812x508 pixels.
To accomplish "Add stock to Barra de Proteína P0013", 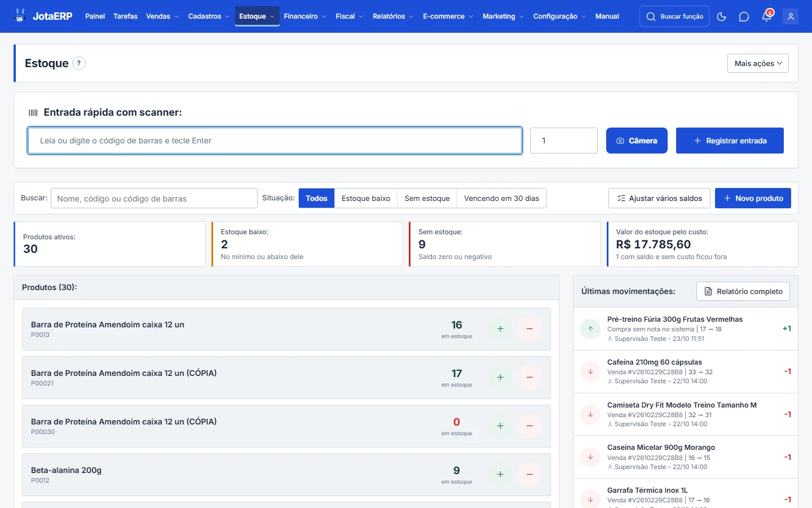I will (x=500, y=329).
